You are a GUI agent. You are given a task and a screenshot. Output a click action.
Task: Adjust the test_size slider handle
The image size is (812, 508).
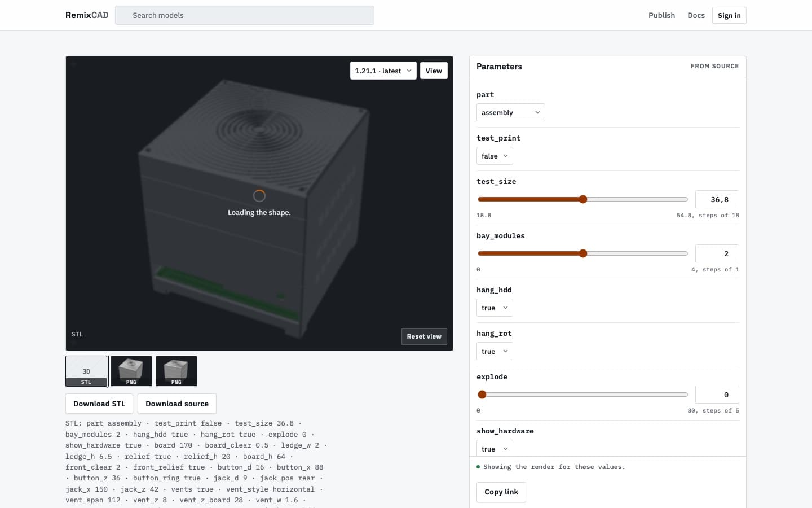[583, 199]
